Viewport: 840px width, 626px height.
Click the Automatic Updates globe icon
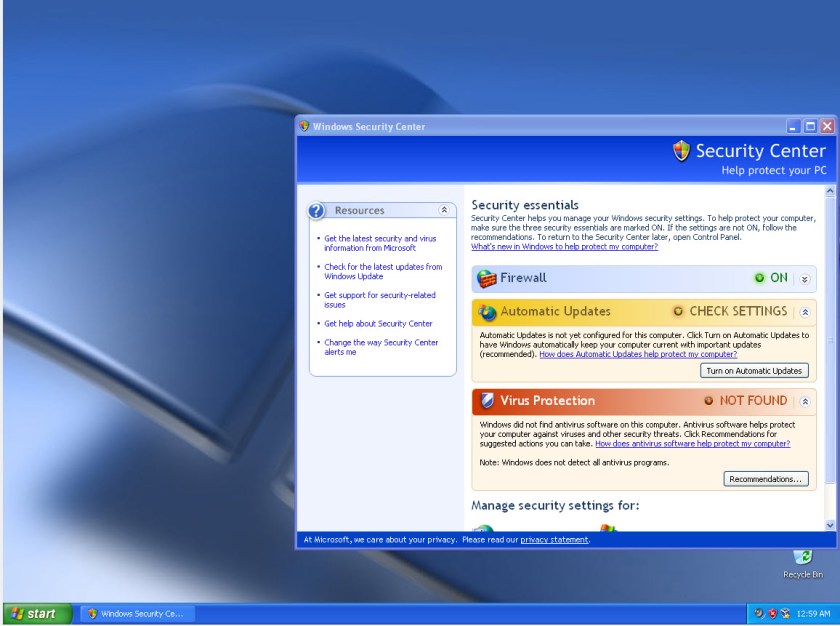(x=487, y=312)
